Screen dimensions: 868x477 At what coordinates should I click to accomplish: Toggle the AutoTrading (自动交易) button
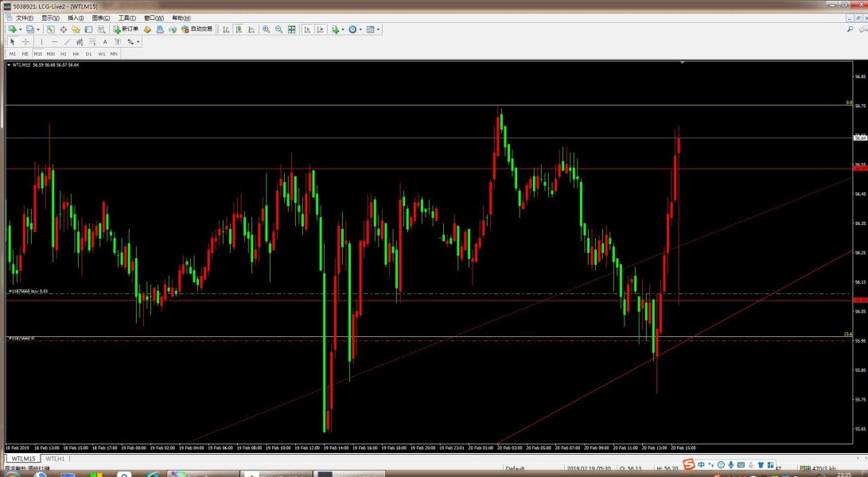point(197,29)
